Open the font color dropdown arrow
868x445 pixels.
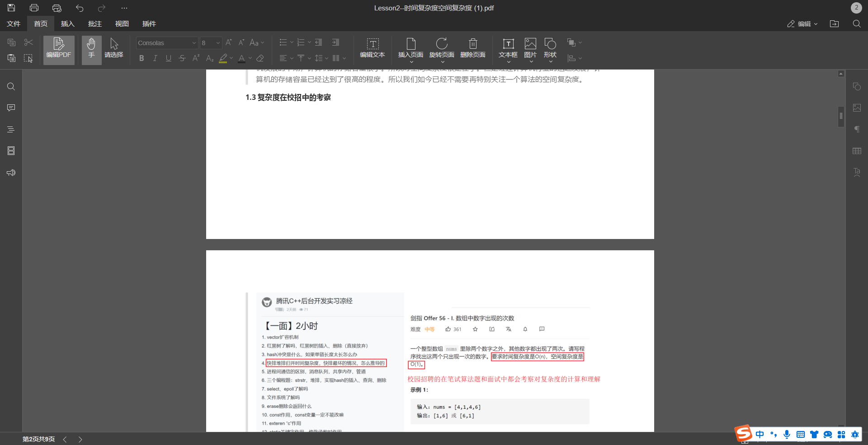click(x=250, y=58)
